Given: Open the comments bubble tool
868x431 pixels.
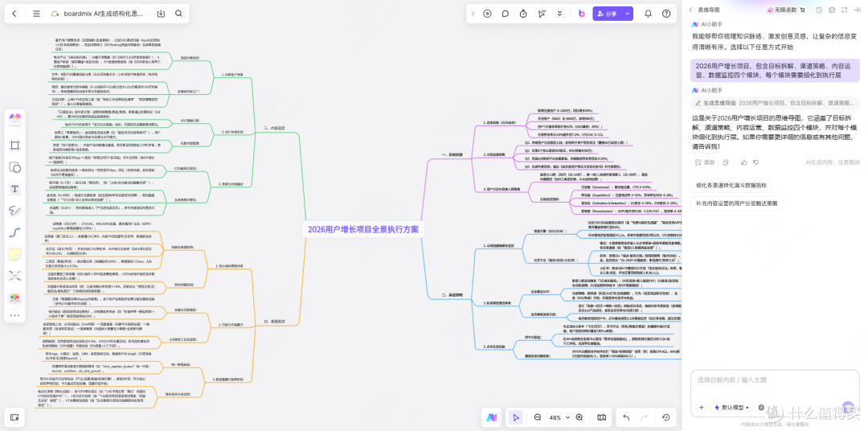Looking at the screenshot, I should pyautogui.click(x=506, y=14).
